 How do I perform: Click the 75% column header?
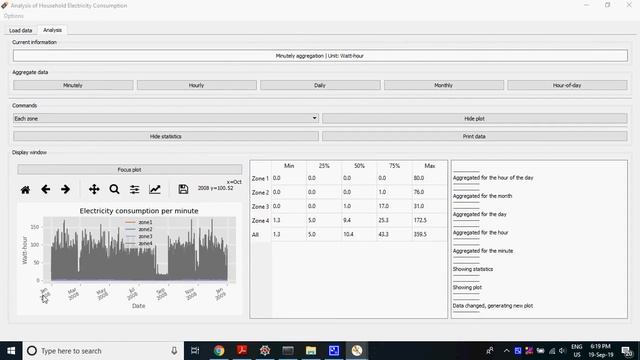(x=394, y=166)
